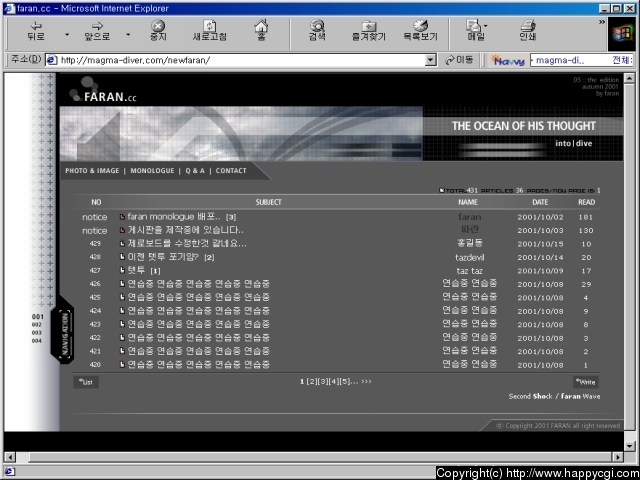Click author taz taz on post 427

point(470,271)
